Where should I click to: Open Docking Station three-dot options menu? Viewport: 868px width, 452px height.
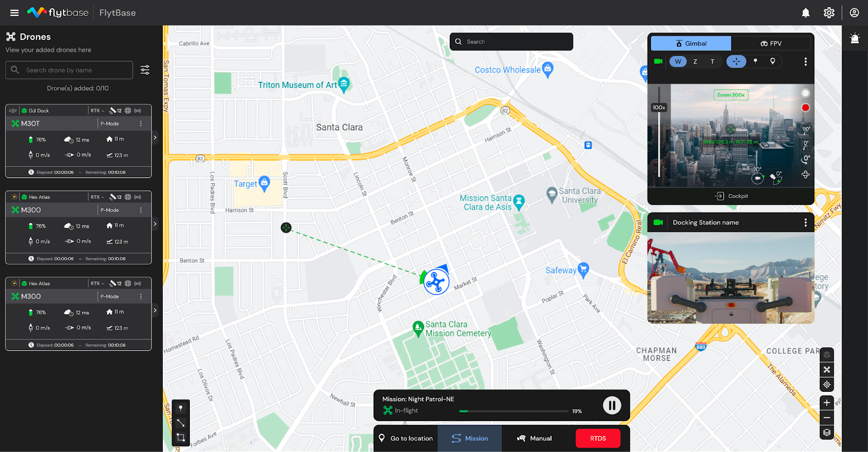pos(806,223)
